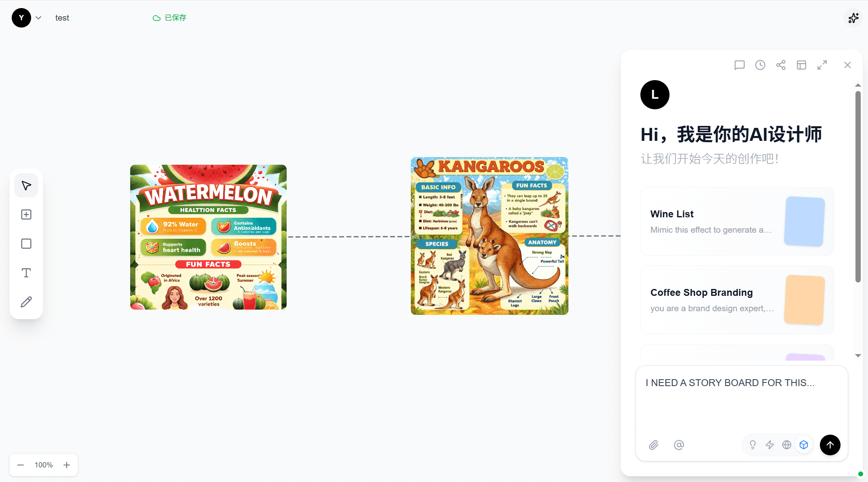Select the Text tool

tap(26, 273)
